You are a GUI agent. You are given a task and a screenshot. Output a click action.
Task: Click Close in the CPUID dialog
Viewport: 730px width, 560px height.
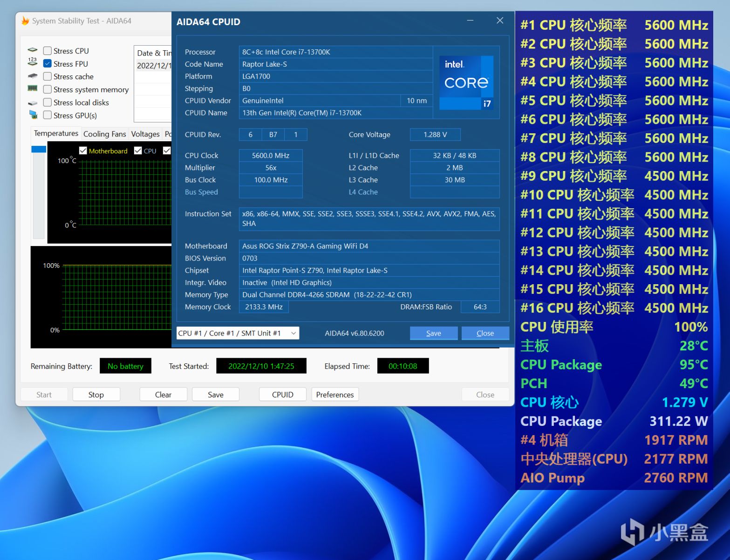[x=485, y=333]
